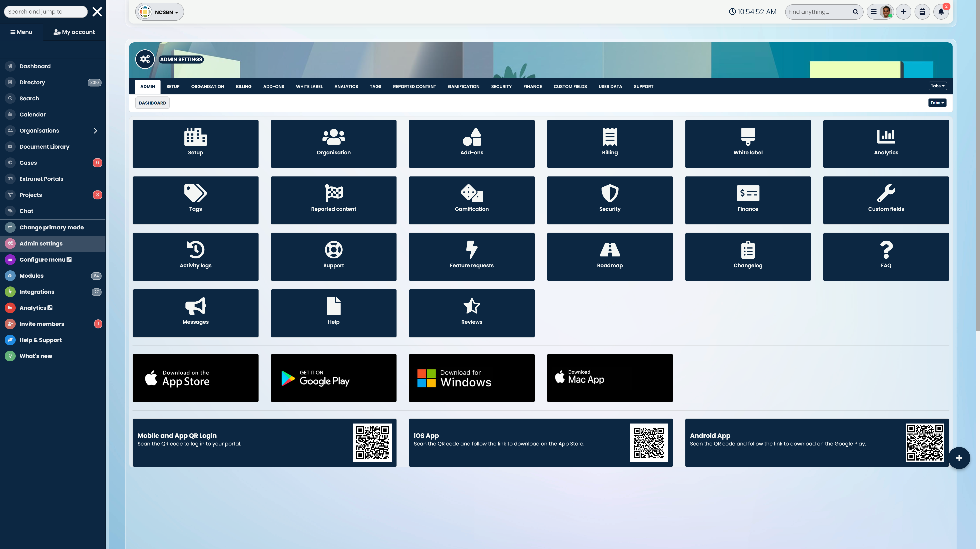Click the search magnifier button

pyautogui.click(x=856, y=12)
